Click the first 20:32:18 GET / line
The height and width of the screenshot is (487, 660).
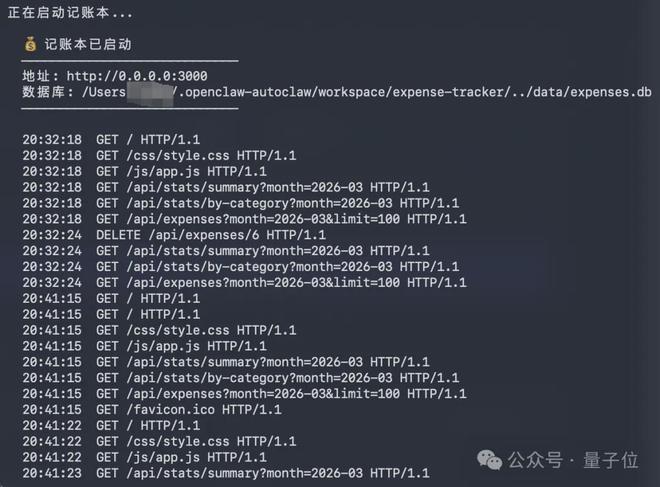click(111, 140)
